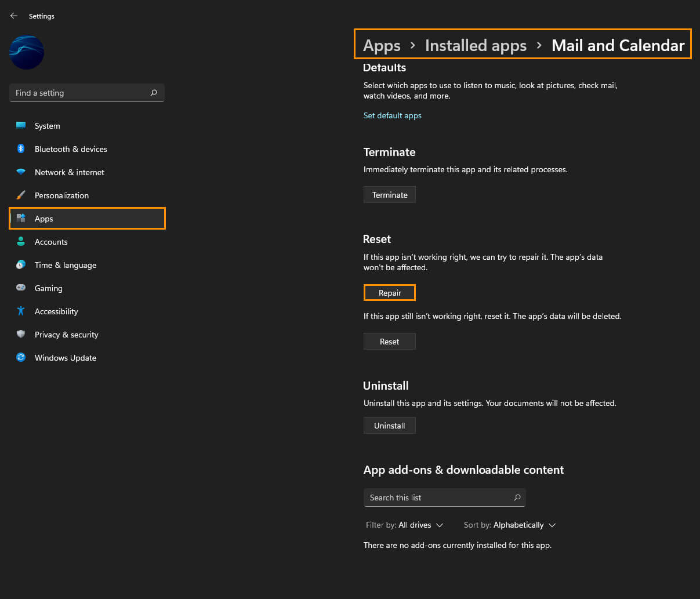Click the Terminate button

pos(390,195)
